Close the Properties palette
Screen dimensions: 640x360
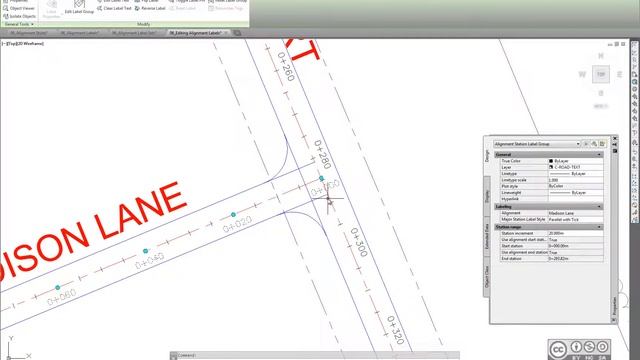(615, 139)
